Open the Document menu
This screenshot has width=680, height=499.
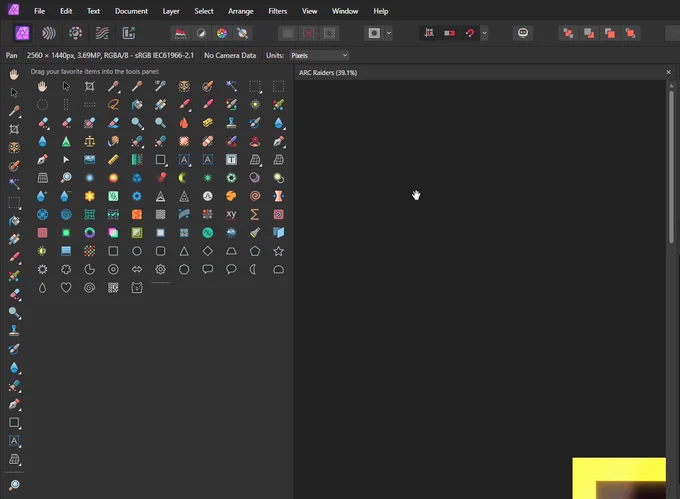pos(131,11)
